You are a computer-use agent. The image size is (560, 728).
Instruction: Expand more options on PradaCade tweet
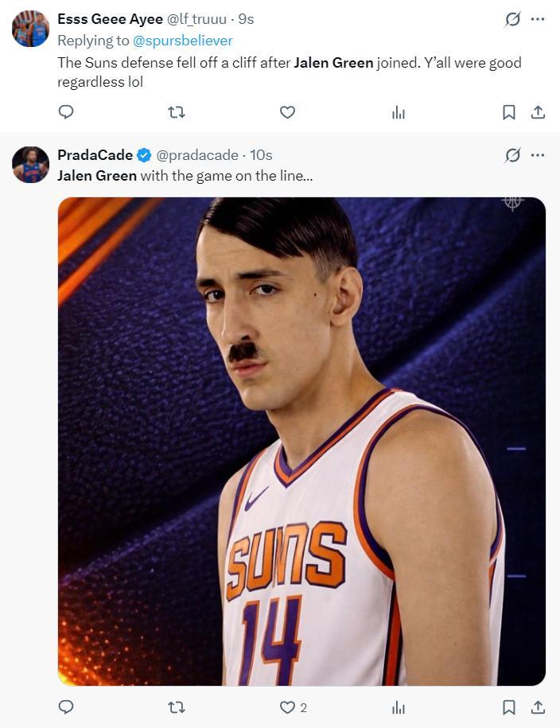(538, 155)
